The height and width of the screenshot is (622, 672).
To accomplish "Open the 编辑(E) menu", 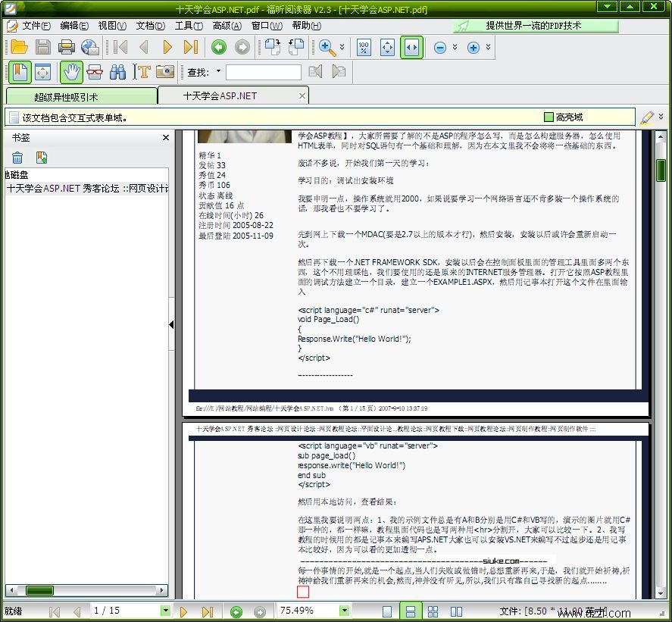I will tap(74, 26).
